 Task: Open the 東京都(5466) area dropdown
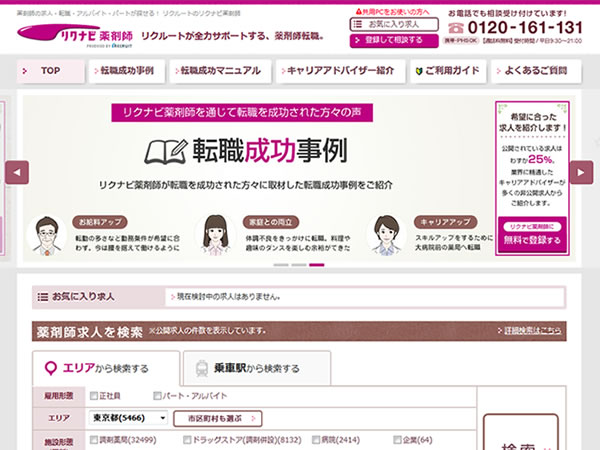click(x=129, y=418)
